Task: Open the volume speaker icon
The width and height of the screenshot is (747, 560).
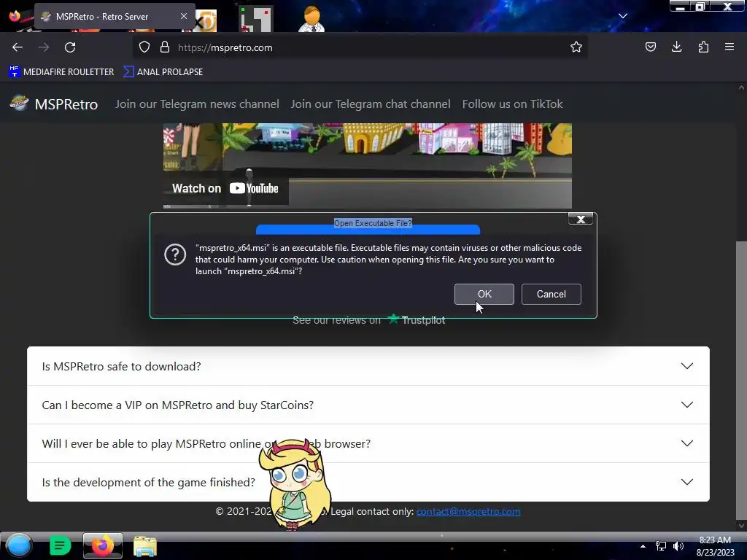Action: coord(678,546)
